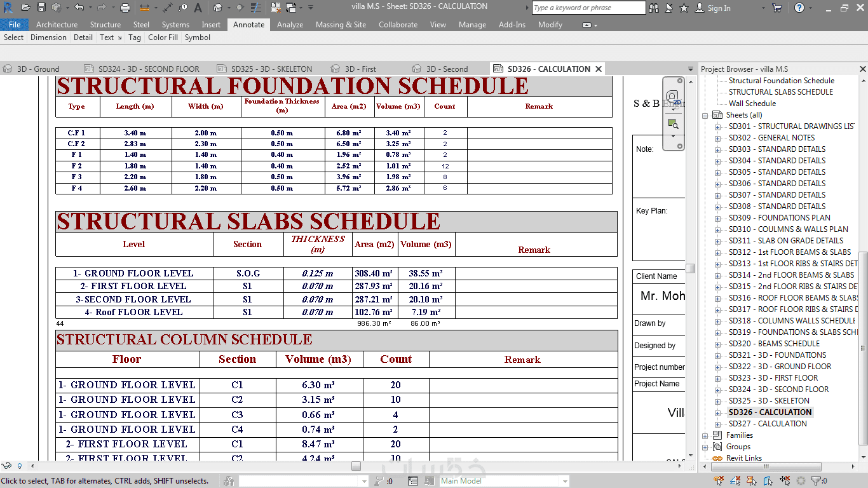This screenshot has height=488, width=868.
Task: Click the keyword search input field
Action: coord(589,8)
